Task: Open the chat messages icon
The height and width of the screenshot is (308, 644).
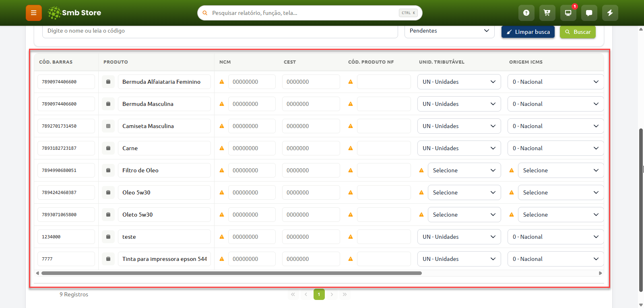Action: [x=589, y=13]
